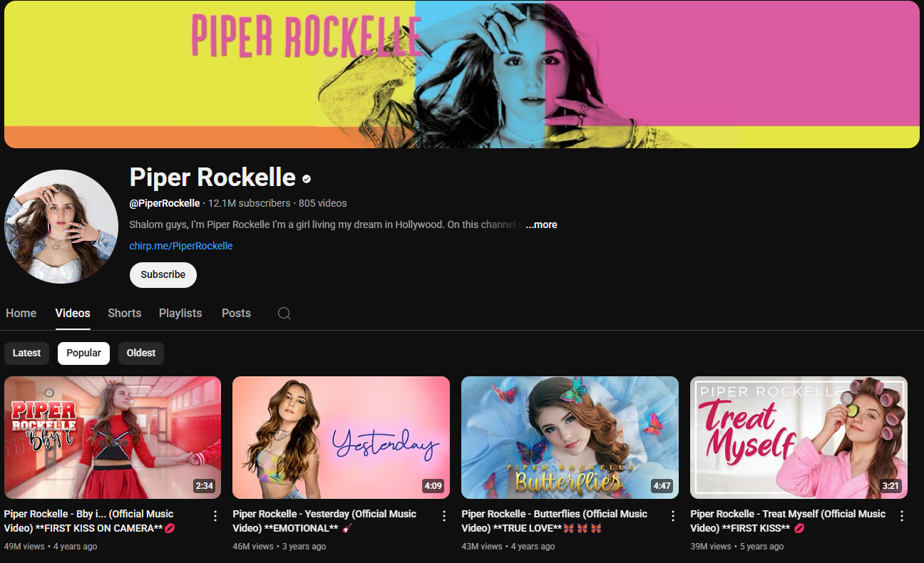Screen dimensions: 924x563
Task: Play the Butterflies video thumbnail
Action: [x=570, y=438]
